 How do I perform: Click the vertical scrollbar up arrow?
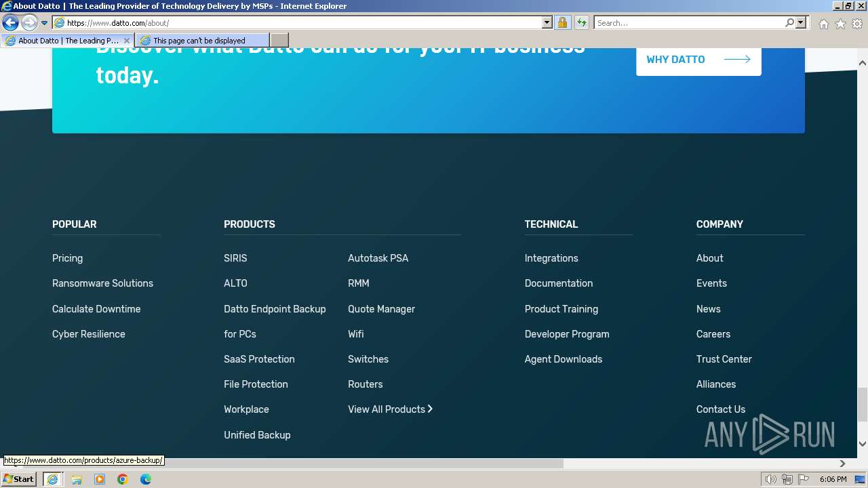(x=862, y=62)
